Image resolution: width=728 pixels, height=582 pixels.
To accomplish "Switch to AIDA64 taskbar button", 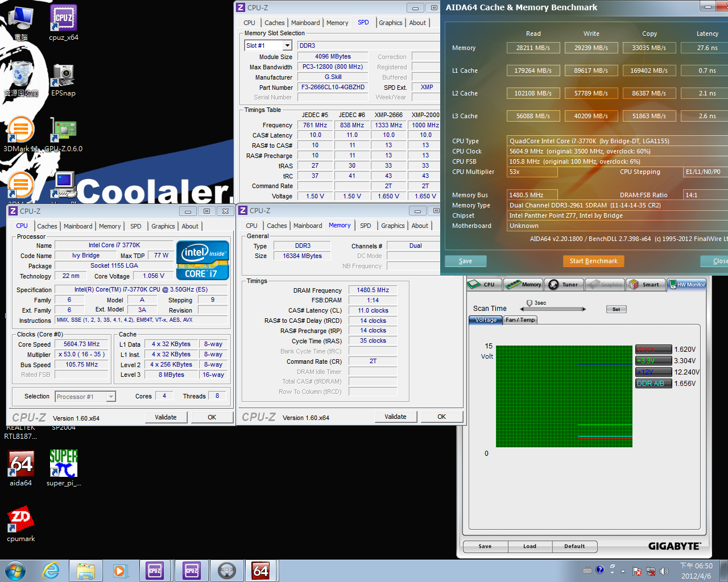I will (261, 571).
